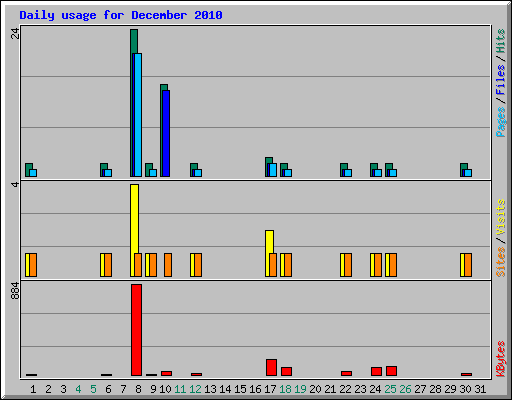Click the red KBytes bar for day 10
512x400 pixels.
click(x=166, y=373)
